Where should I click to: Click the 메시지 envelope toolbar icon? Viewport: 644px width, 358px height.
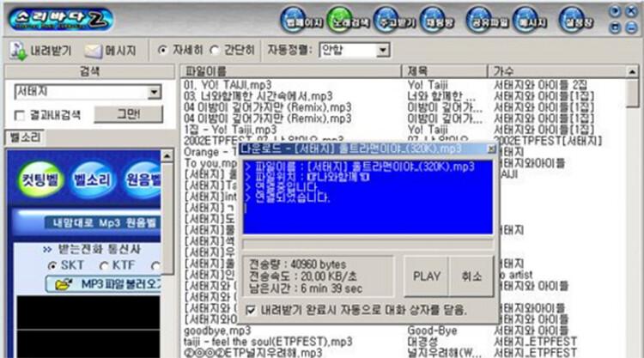(x=110, y=51)
